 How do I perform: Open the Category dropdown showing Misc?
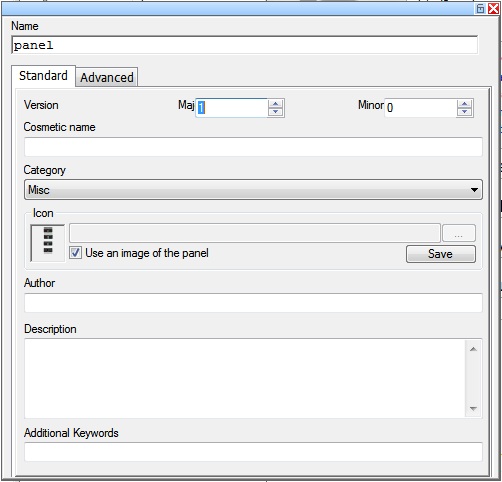[253, 190]
